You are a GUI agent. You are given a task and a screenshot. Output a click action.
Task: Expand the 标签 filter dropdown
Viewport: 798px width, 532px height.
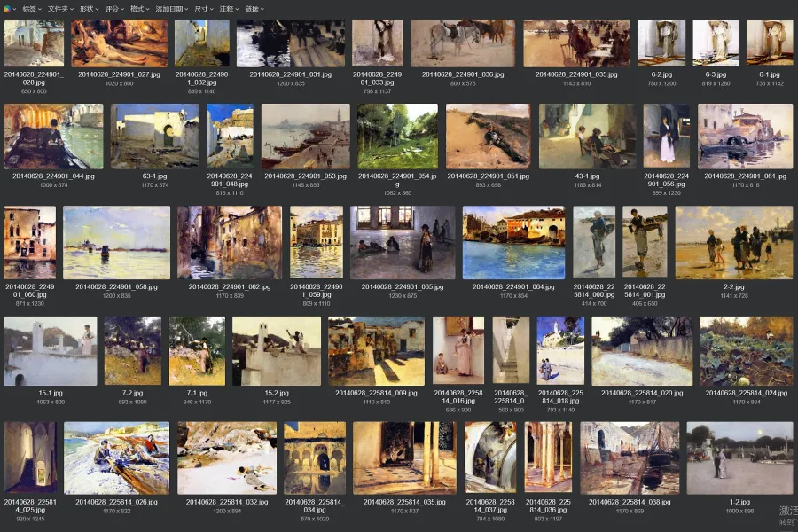[32, 8]
